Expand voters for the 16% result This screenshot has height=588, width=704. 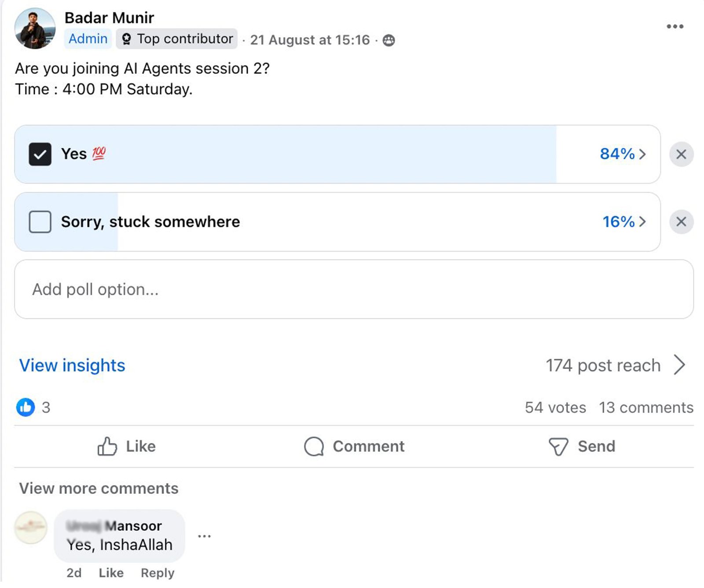[624, 222]
